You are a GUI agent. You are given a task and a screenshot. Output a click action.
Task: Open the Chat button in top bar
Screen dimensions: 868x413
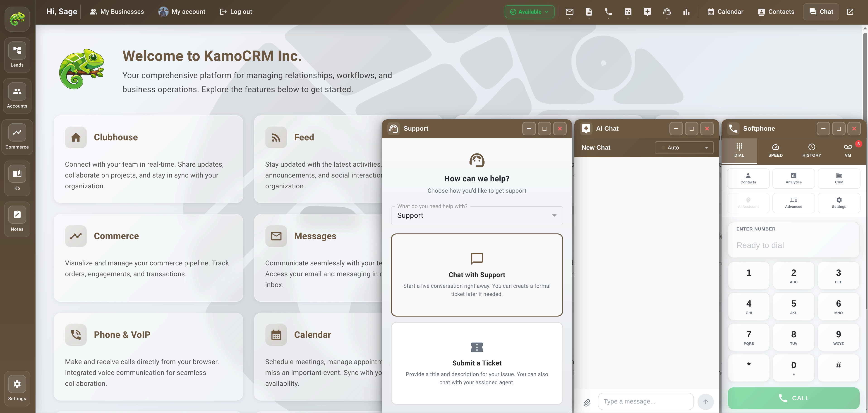[821, 12]
